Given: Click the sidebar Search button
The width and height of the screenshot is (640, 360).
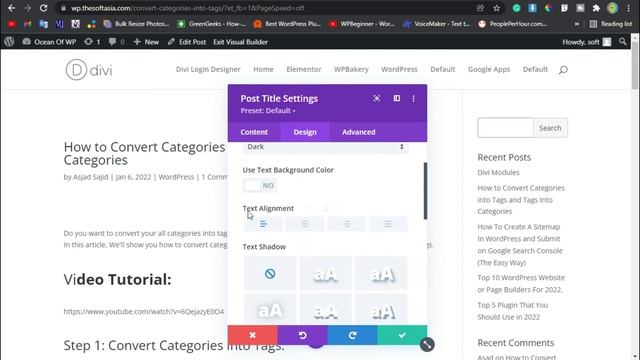Looking at the screenshot, I should 550,128.
